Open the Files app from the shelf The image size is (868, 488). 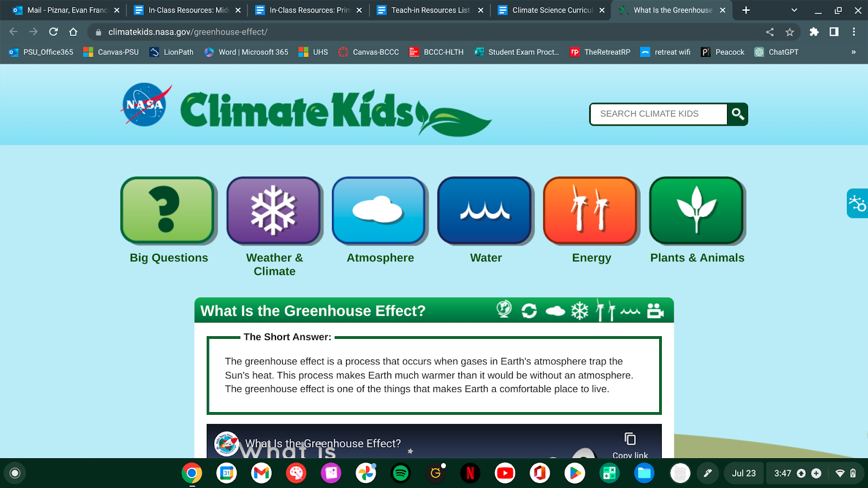pyautogui.click(x=644, y=473)
